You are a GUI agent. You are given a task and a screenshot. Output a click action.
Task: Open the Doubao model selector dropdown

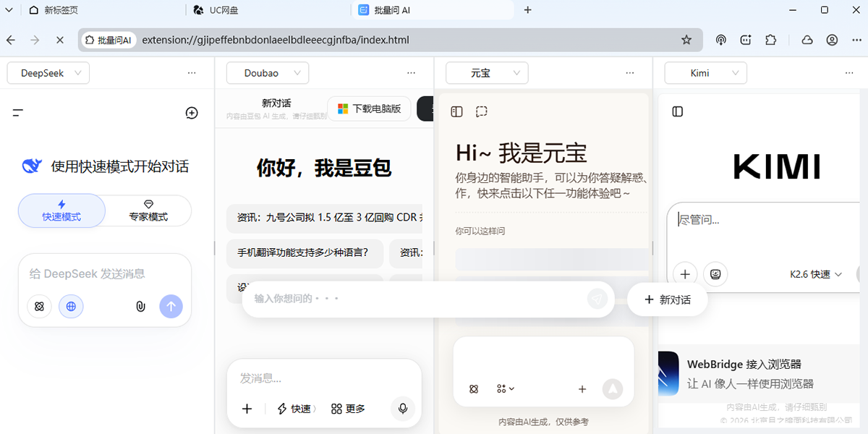[x=268, y=73]
